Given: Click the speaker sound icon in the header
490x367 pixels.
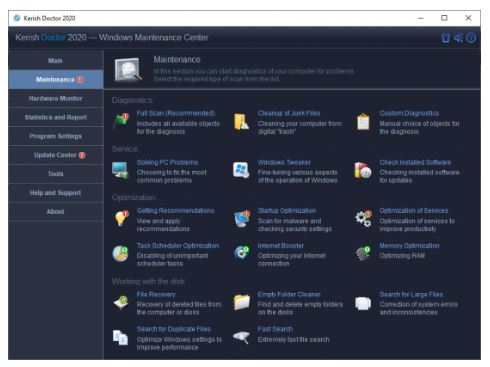Looking at the screenshot, I should coord(458,38).
